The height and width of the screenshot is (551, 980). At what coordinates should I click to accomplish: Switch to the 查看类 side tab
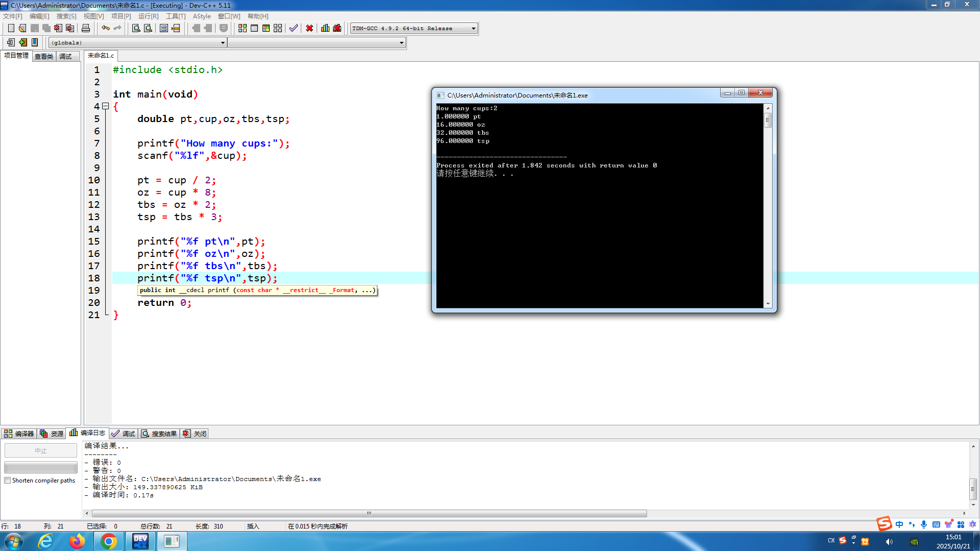[x=44, y=56]
